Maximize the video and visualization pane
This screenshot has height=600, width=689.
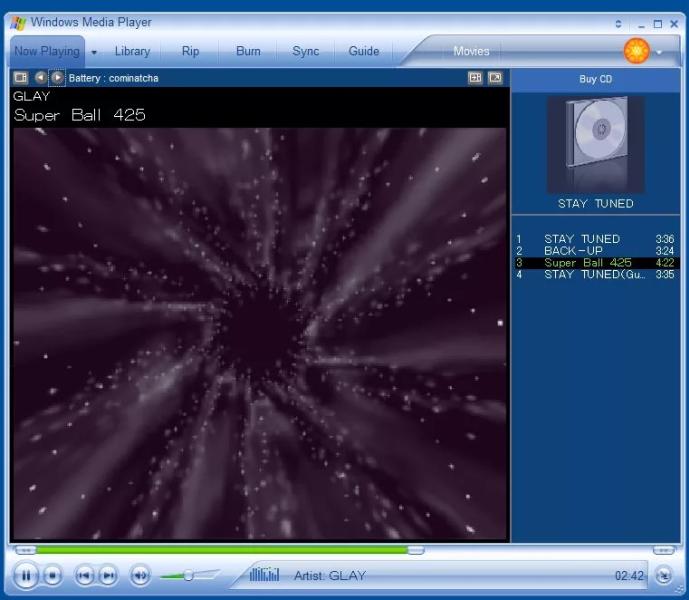click(x=475, y=78)
